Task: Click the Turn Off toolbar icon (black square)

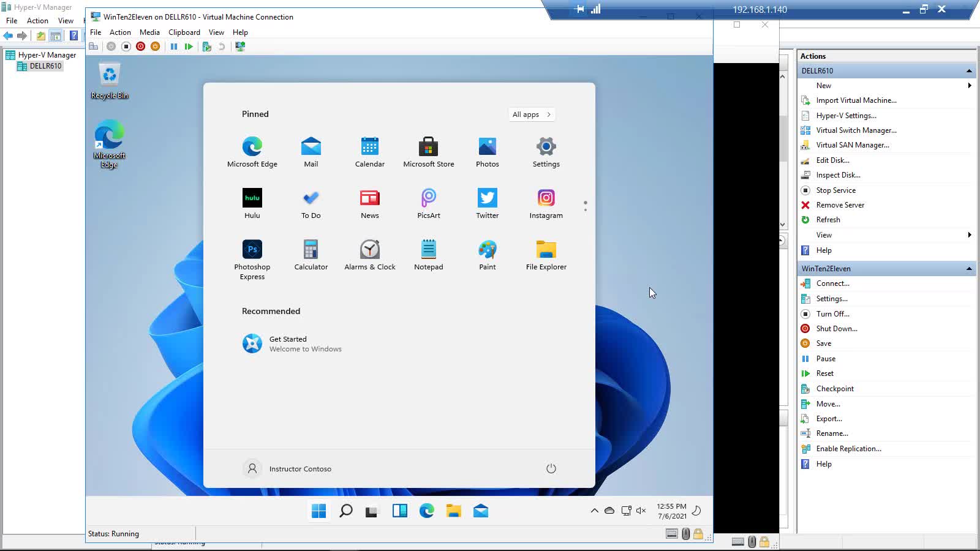Action: (x=126, y=47)
